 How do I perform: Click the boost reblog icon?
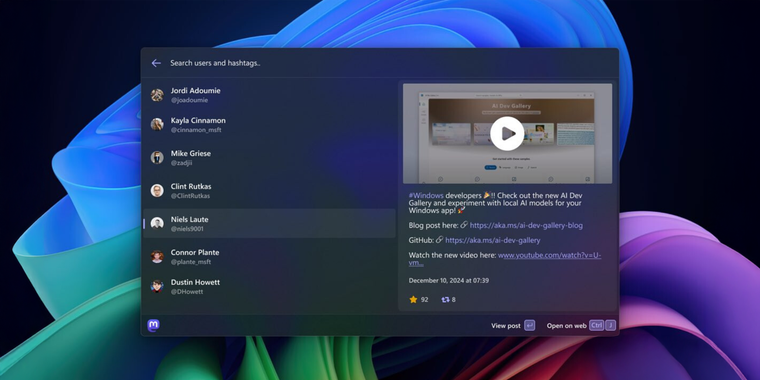(x=445, y=300)
